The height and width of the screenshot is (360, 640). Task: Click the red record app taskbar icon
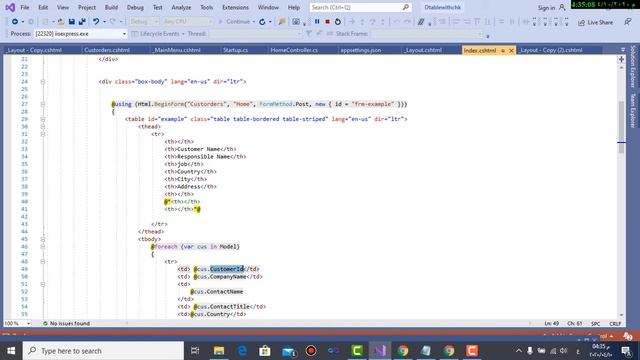pyautogui.click(x=311, y=351)
